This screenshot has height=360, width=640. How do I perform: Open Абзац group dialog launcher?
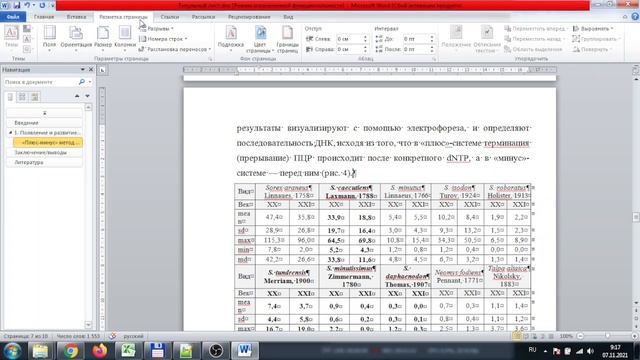point(434,59)
